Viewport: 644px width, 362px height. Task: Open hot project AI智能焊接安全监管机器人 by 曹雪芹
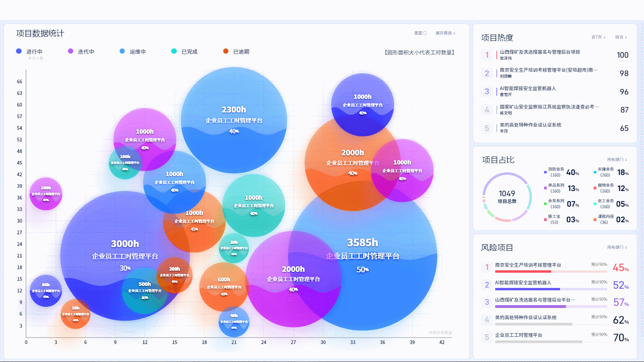[528, 88]
